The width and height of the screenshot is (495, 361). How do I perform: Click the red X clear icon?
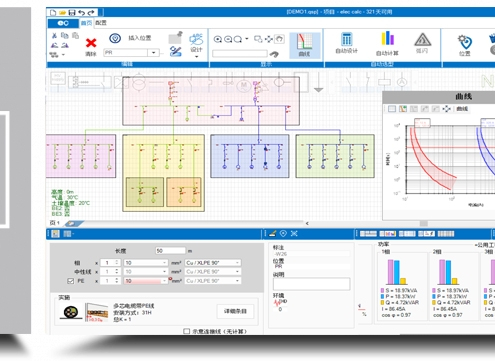click(91, 43)
